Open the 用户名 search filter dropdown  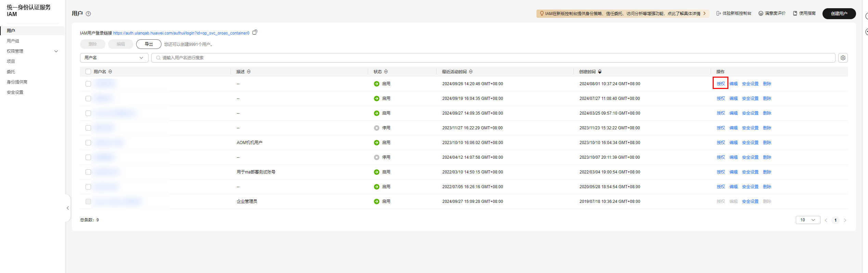click(x=114, y=58)
